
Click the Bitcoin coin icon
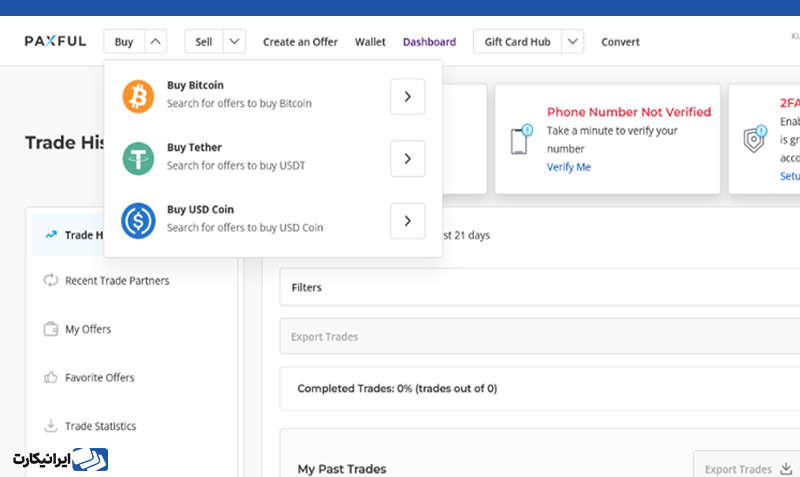[x=138, y=96]
